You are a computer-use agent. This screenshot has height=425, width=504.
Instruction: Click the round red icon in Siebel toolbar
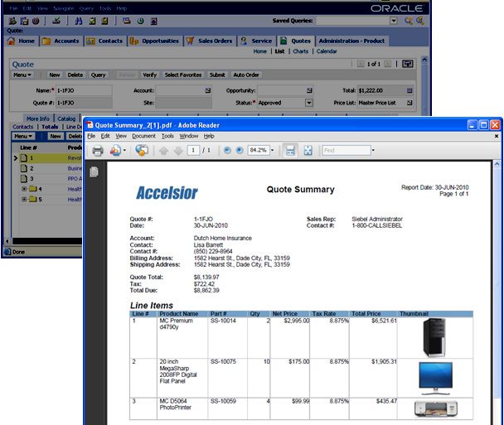coord(36,21)
